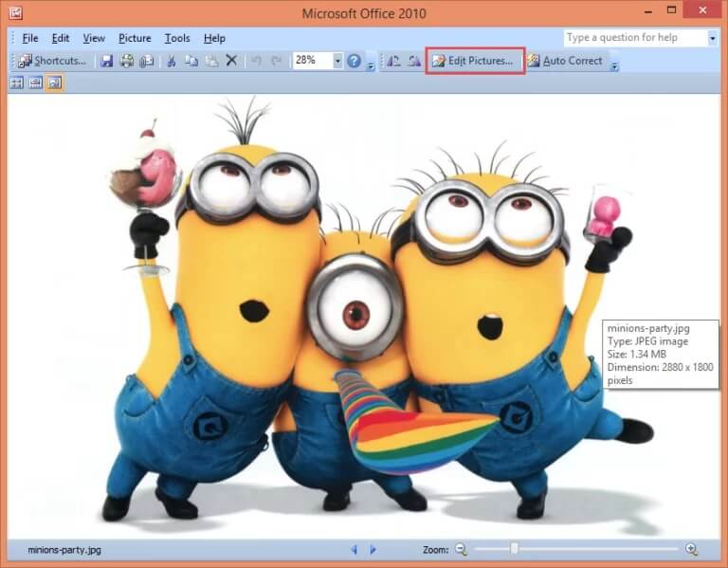Open the View menu
The width and height of the screenshot is (728, 568).
point(94,38)
